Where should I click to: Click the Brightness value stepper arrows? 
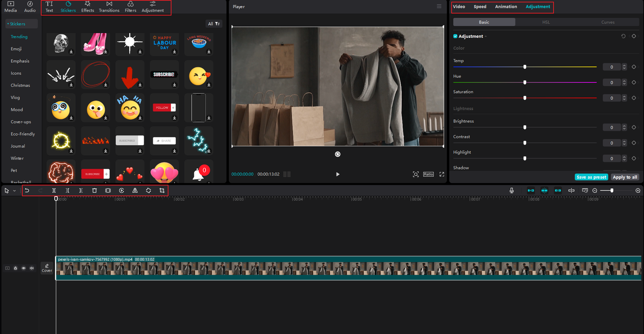pos(624,127)
